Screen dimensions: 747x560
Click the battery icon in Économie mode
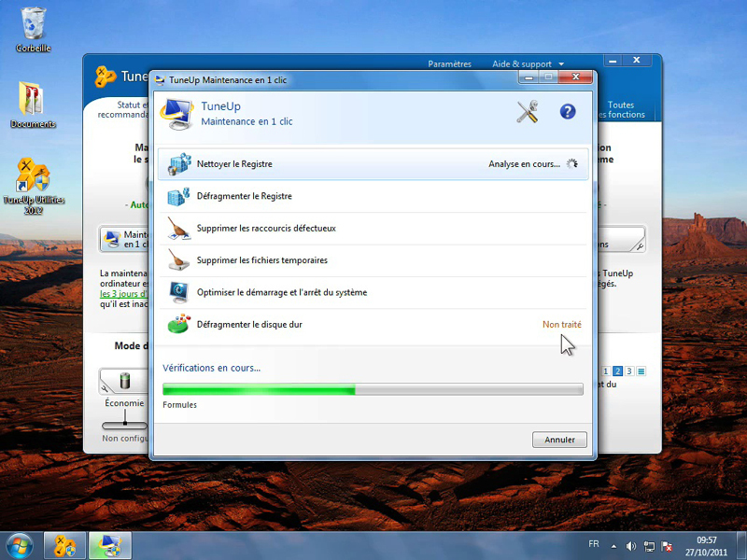pyautogui.click(x=125, y=381)
